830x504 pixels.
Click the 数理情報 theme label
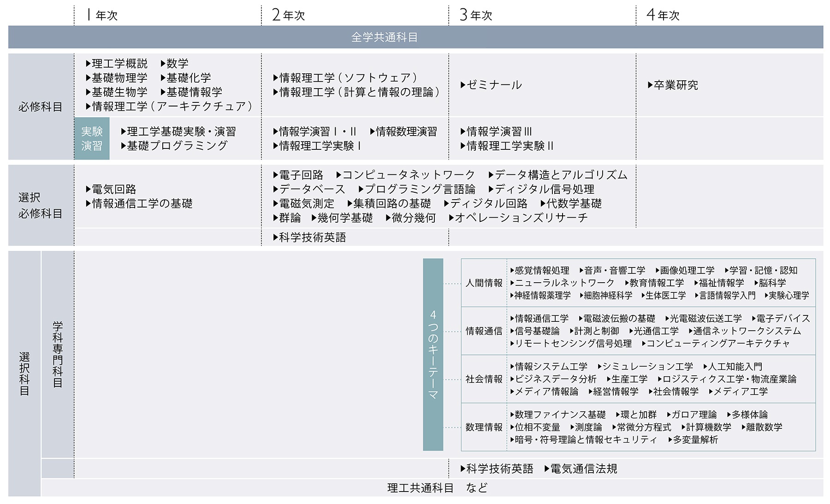click(x=484, y=427)
